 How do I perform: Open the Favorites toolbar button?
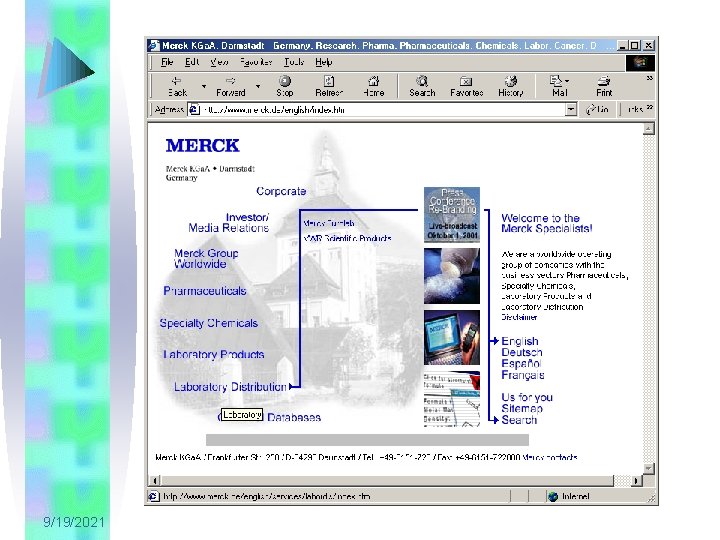click(x=467, y=86)
